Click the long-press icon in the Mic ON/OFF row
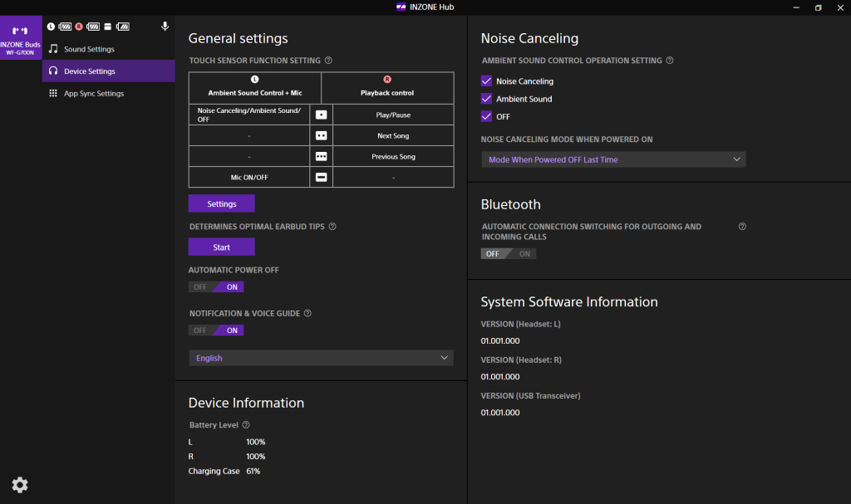This screenshot has width=851, height=504. [322, 177]
